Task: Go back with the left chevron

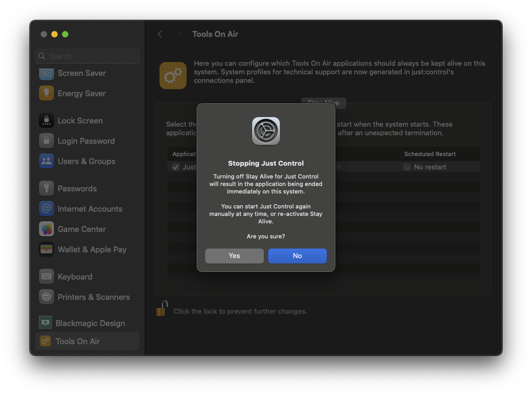Action: click(x=160, y=34)
